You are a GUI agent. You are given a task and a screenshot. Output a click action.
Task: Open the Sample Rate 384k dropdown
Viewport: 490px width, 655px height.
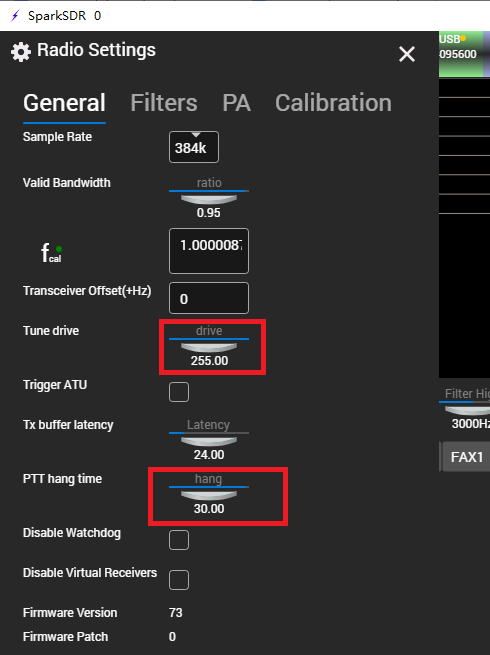point(194,147)
